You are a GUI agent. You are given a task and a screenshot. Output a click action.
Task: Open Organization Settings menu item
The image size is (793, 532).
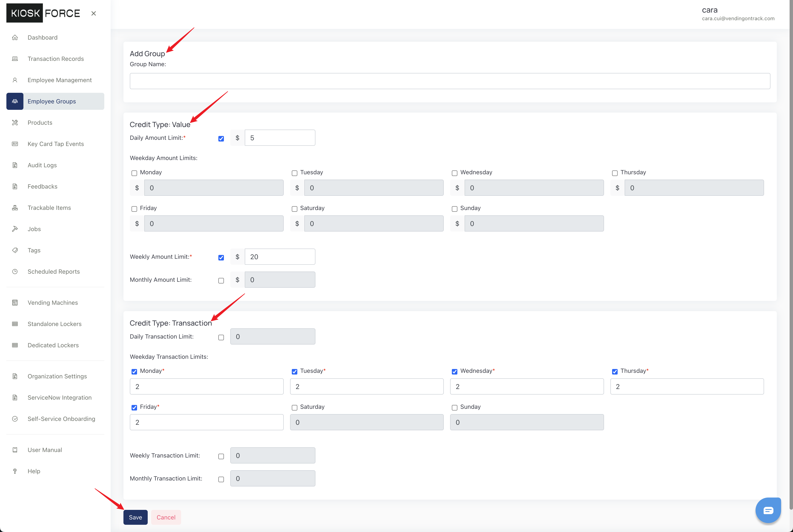point(55,376)
